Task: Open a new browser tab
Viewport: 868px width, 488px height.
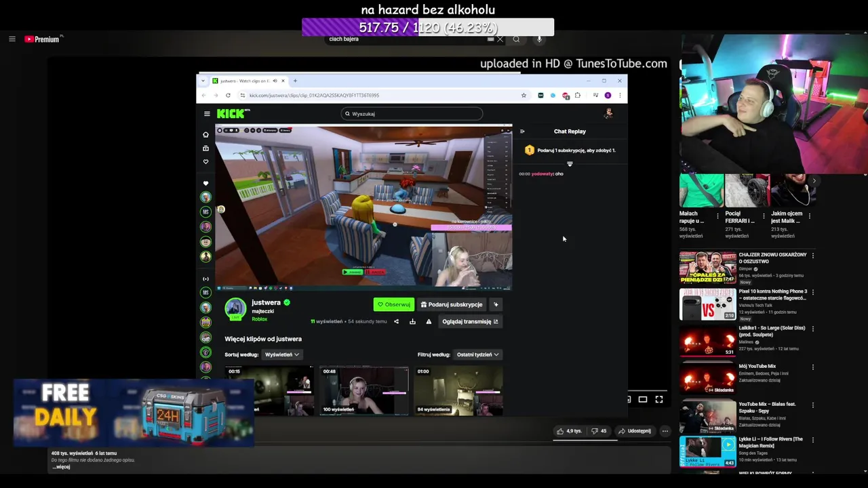Action: click(x=295, y=81)
